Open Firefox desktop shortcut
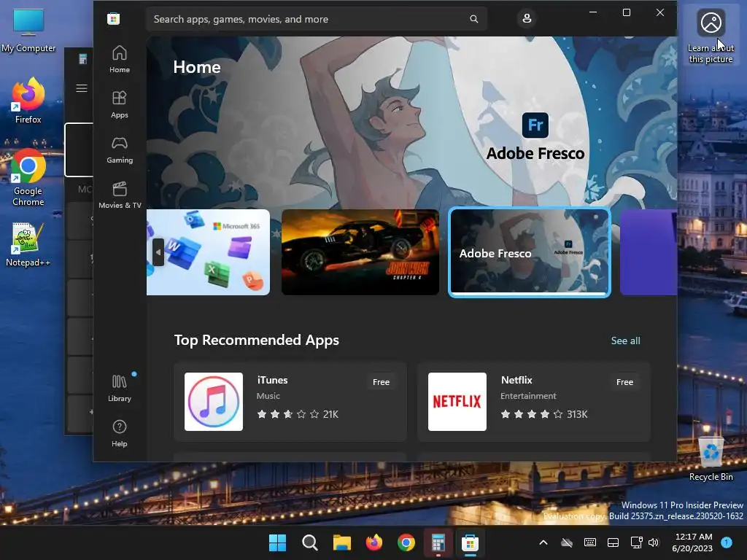This screenshot has width=747, height=560. tap(28, 101)
